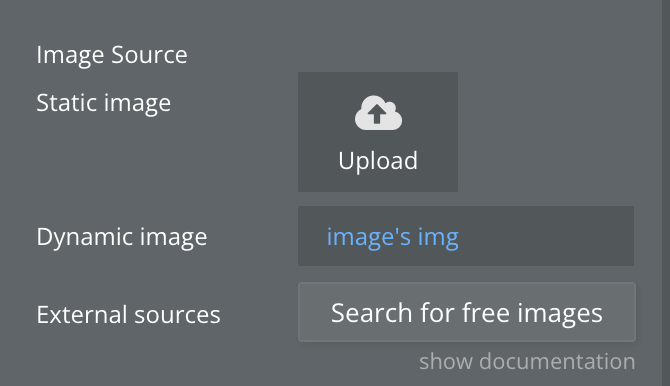Click the word "image's" in the blue expression
Viewport: 670px width, 386px height.
coord(369,237)
